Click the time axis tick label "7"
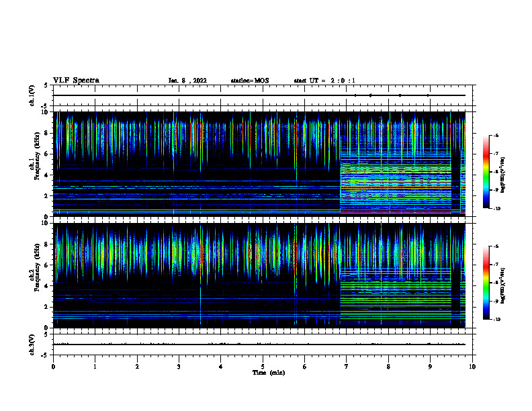Viewport: 532px width, 411px height. pos(347,367)
